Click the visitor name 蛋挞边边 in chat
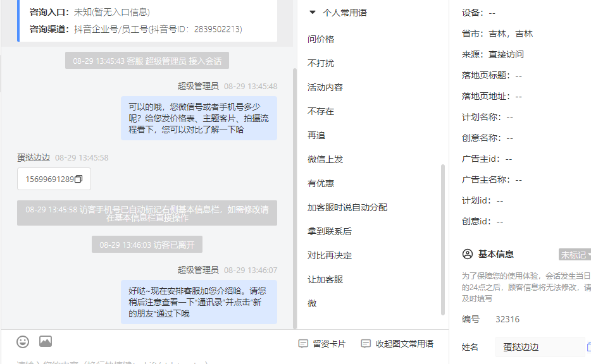This screenshot has height=364, width=591. point(34,158)
